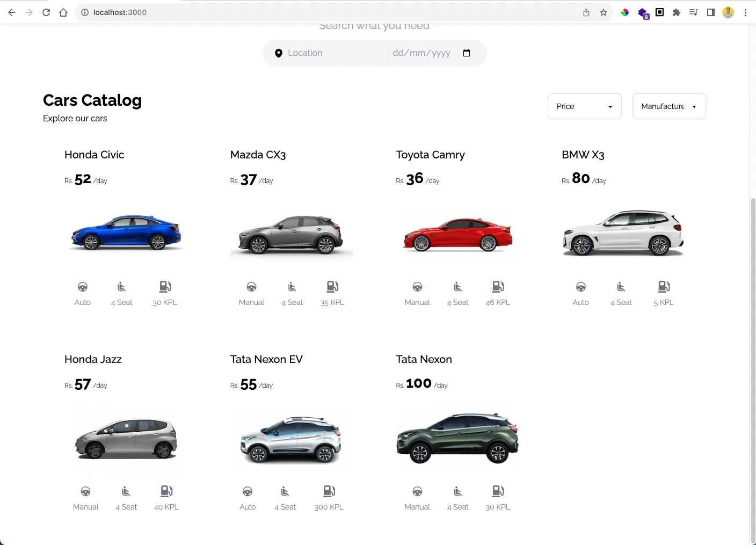Image resolution: width=756 pixels, height=545 pixels.
Task: Click Tata Nexon seat icon
Action: pyautogui.click(x=458, y=491)
